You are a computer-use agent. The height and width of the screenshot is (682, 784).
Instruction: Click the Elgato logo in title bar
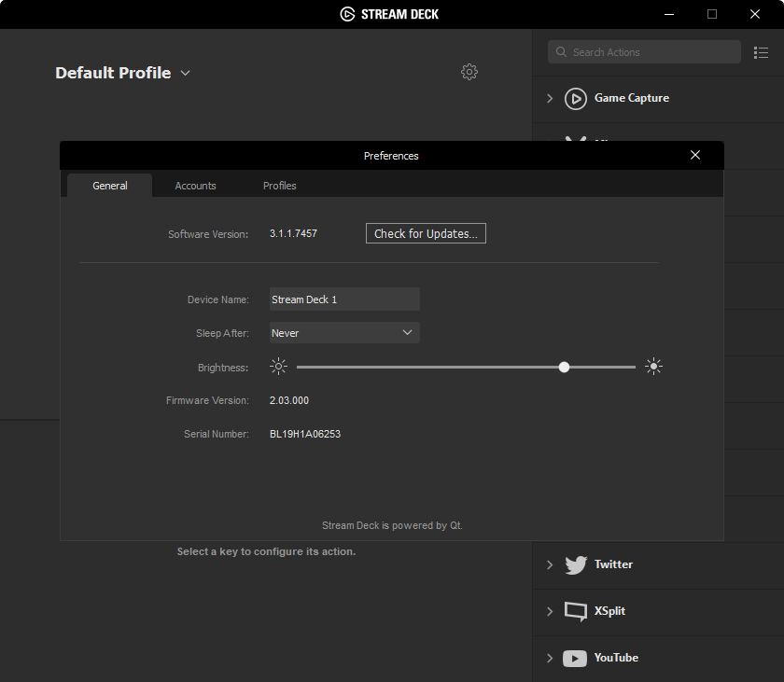pos(347,14)
